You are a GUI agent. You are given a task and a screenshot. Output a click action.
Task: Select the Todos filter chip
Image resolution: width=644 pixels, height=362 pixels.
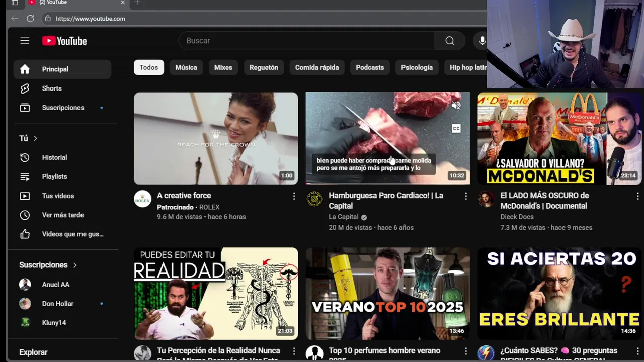point(149,67)
